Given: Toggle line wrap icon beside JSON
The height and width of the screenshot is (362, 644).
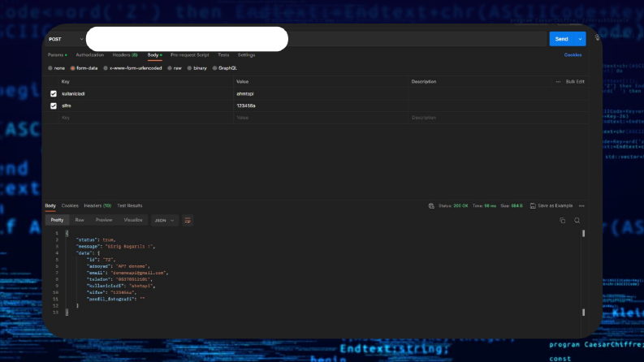Looking at the screenshot, I should 188,221.
